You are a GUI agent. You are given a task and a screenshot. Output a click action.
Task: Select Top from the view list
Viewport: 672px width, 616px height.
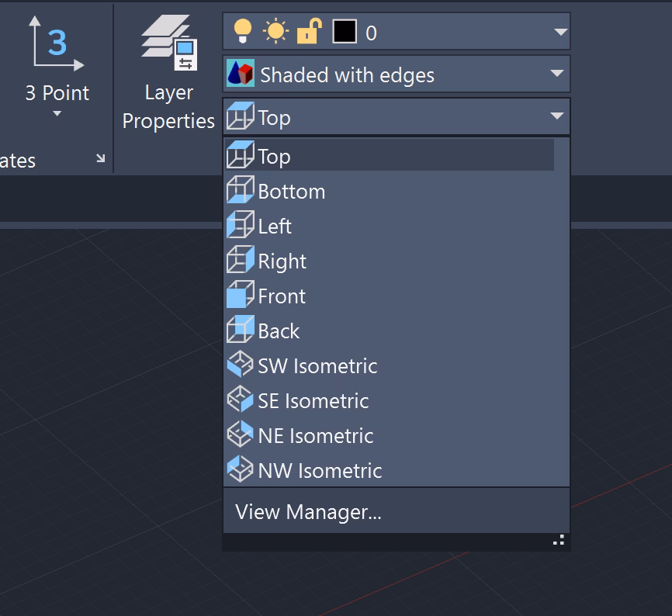click(x=389, y=155)
